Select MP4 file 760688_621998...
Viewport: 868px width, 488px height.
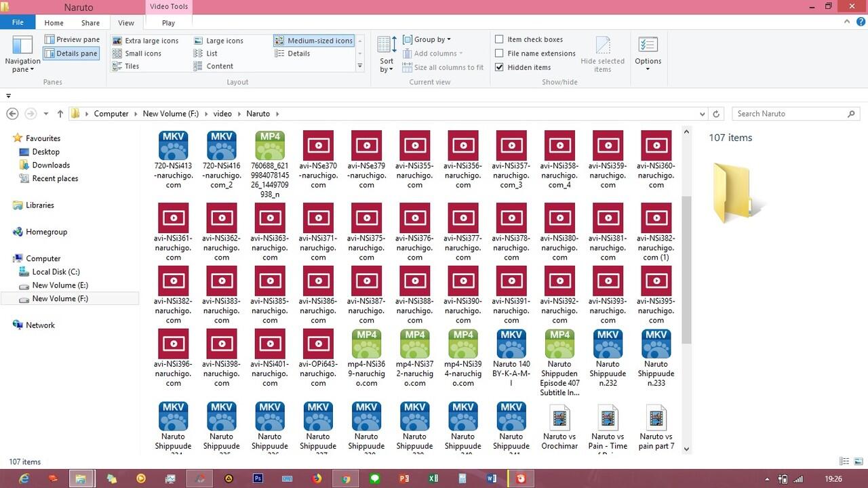[270, 165]
